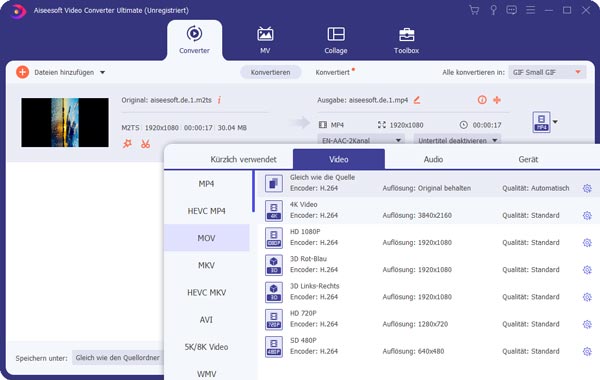Choose AVI in format list
This screenshot has height=380, width=600.
207,320
